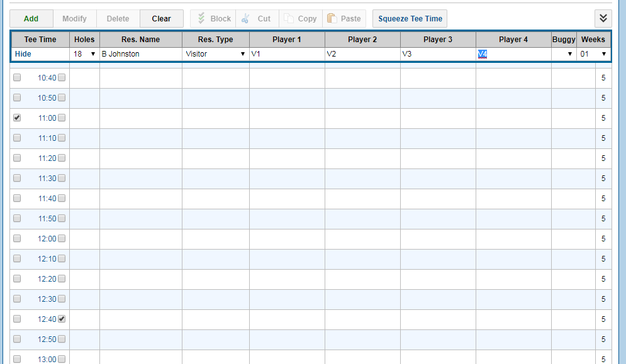Tick the checkbox after the 12:10 time

point(62,258)
